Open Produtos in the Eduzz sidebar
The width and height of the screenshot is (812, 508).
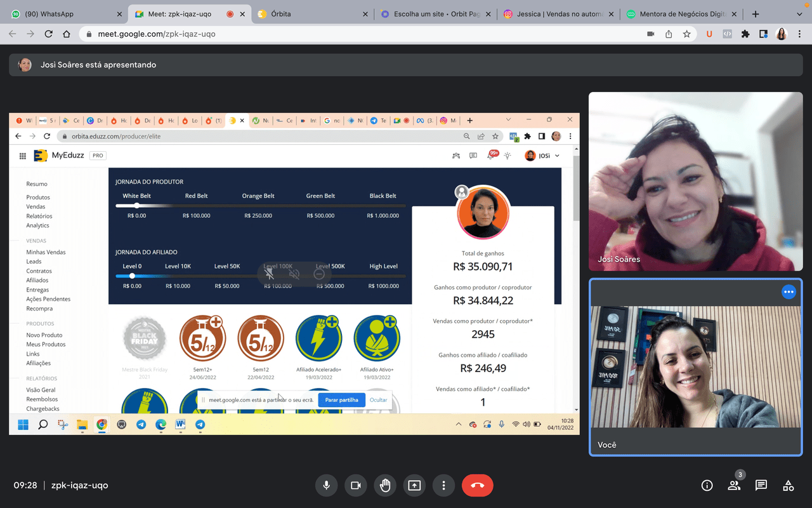point(38,197)
